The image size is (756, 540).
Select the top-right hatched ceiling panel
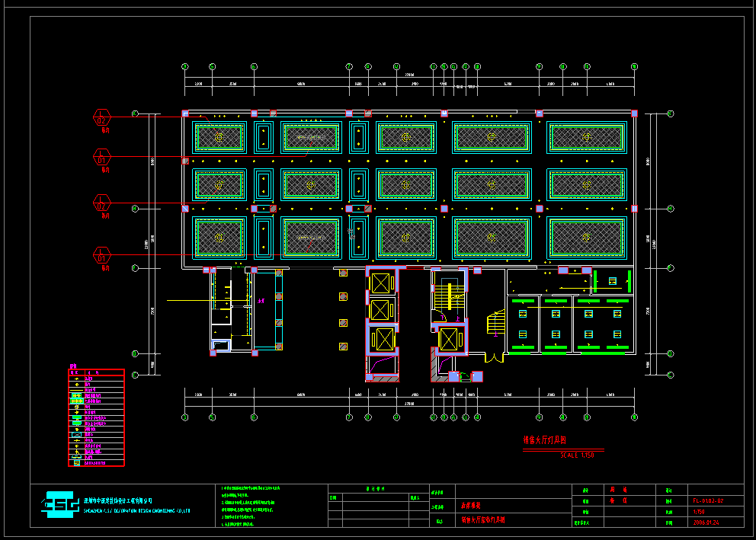tap(586, 137)
